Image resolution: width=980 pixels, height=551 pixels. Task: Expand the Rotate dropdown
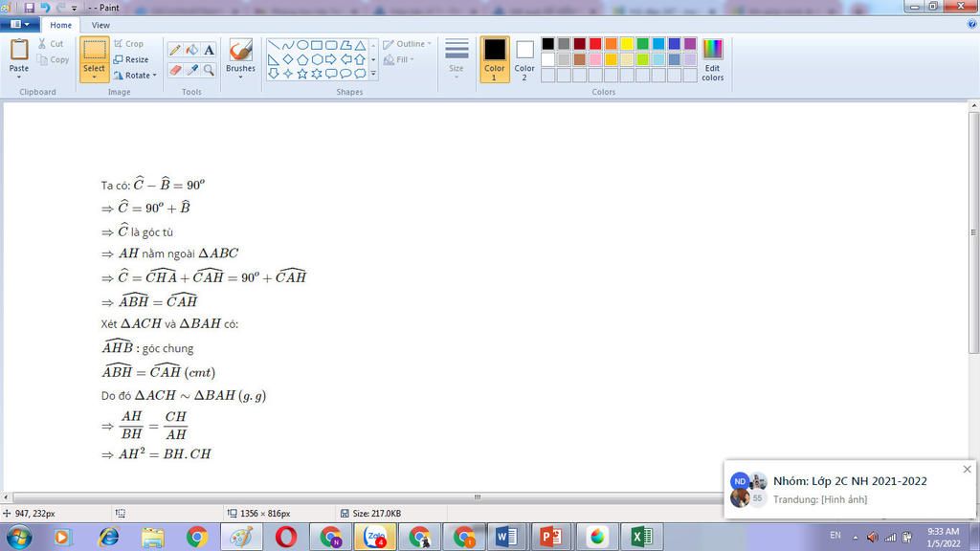[135, 76]
